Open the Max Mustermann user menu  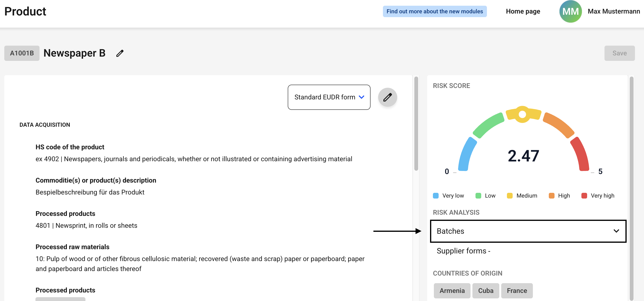point(614,11)
